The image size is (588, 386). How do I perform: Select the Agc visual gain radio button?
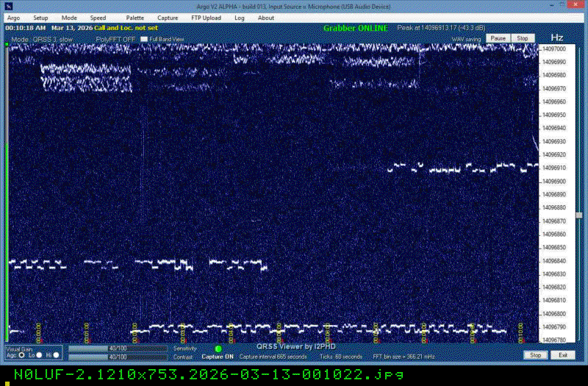coord(21,356)
